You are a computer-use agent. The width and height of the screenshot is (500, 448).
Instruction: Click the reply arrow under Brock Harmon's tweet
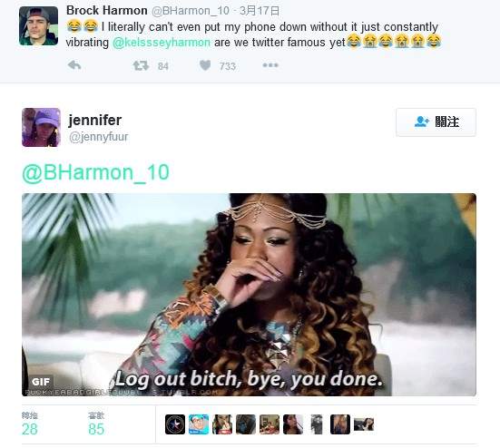[74, 65]
